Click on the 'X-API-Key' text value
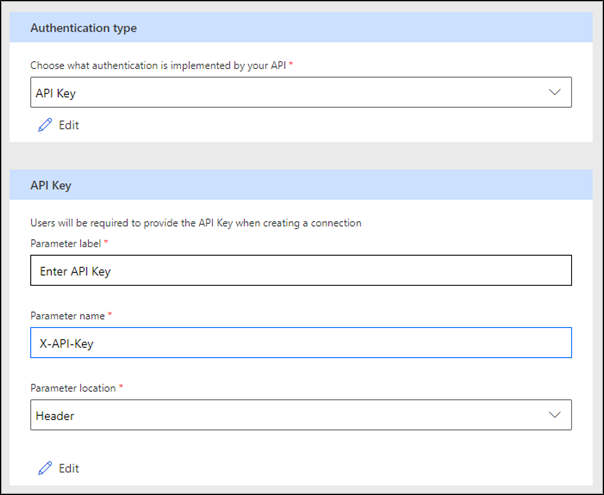604x495 pixels. pyautogui.click(x=72, y=342)
